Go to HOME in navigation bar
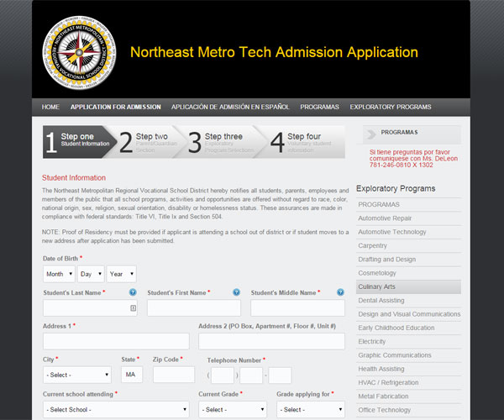 click(50, 107)
